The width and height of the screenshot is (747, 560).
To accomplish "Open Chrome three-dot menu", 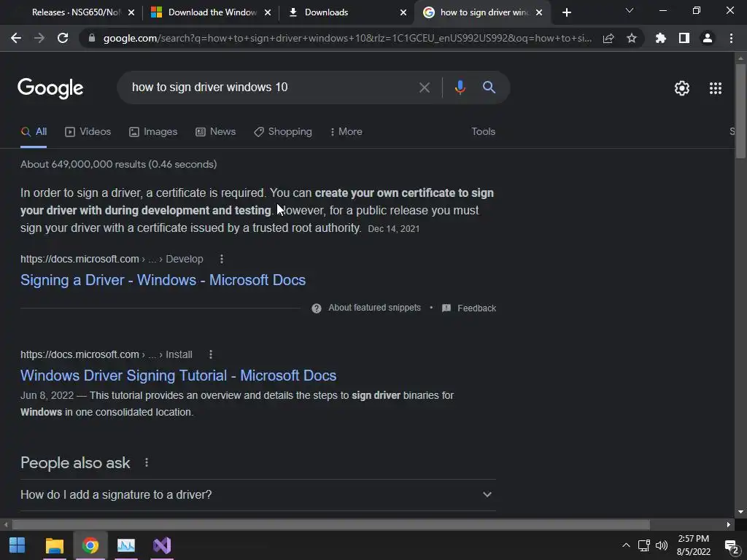I will pos(731,38).
